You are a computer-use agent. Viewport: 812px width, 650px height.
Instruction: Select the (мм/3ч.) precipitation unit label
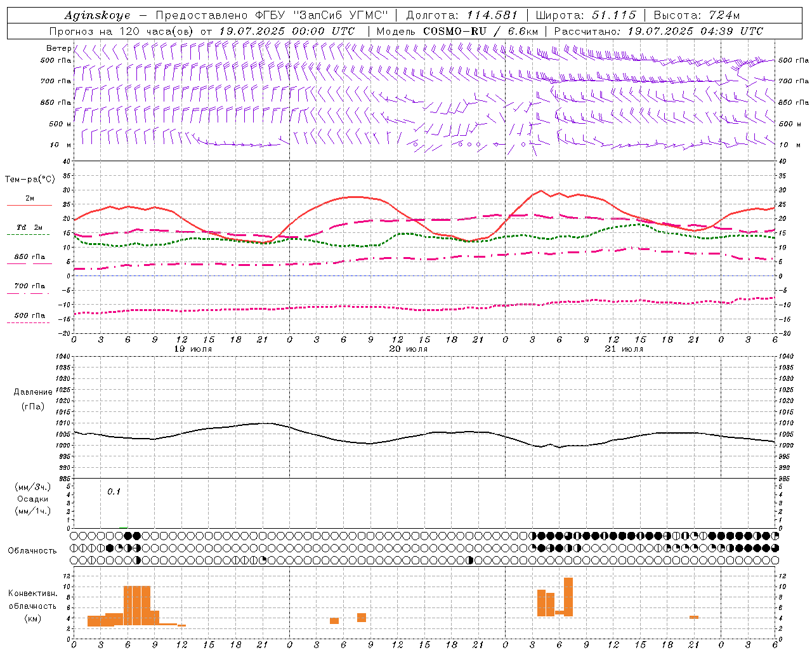point(33,487)
